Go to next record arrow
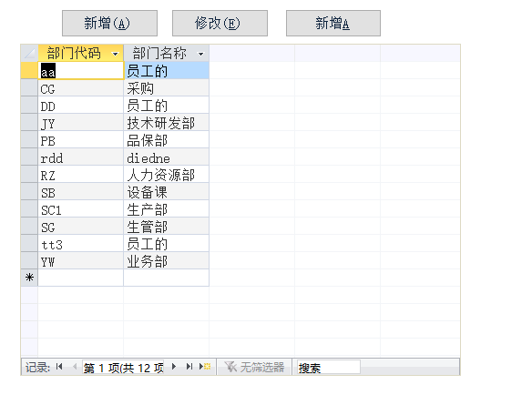 (174, 367)
